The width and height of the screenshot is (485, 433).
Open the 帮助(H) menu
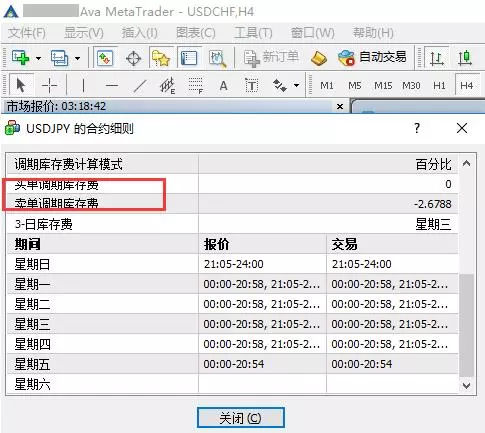(x=373, y=33)
